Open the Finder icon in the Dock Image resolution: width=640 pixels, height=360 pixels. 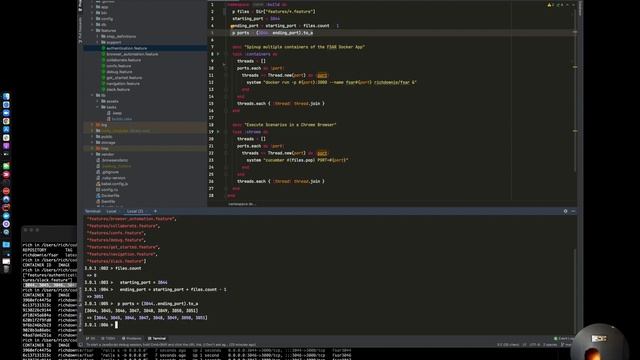pyautogui.click(x=6, y=96)
